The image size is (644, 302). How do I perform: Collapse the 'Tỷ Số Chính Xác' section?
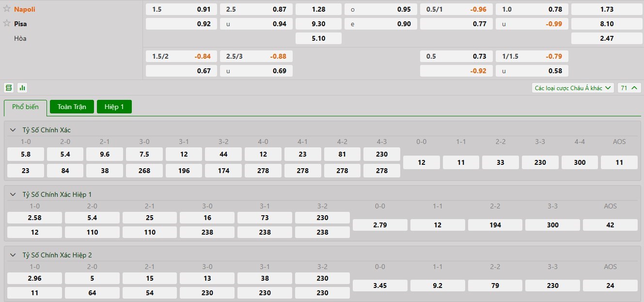[13, 130]
